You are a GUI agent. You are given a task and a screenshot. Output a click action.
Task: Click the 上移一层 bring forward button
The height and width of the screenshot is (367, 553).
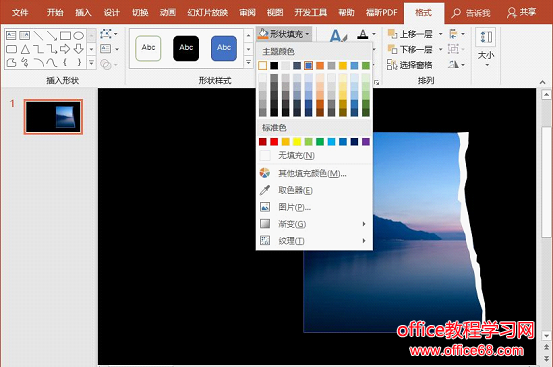(x=411, y=34)
